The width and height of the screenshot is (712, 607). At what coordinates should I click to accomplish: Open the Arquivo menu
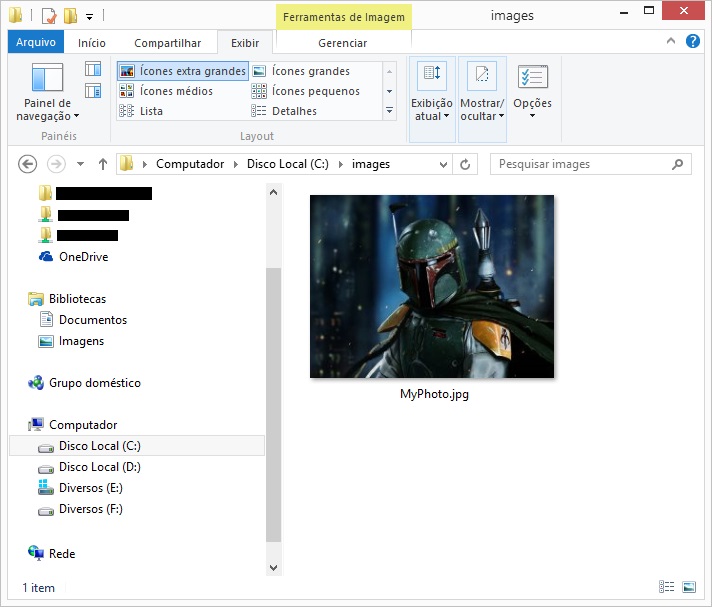click(x=36, y=42)
